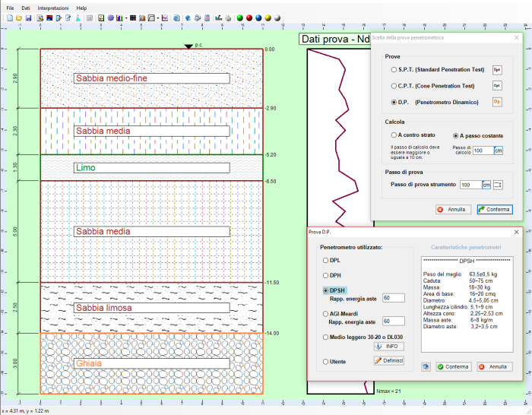Click the orange Dp icon
Viewport: 532px width, 415px height.
pos(498,101)
